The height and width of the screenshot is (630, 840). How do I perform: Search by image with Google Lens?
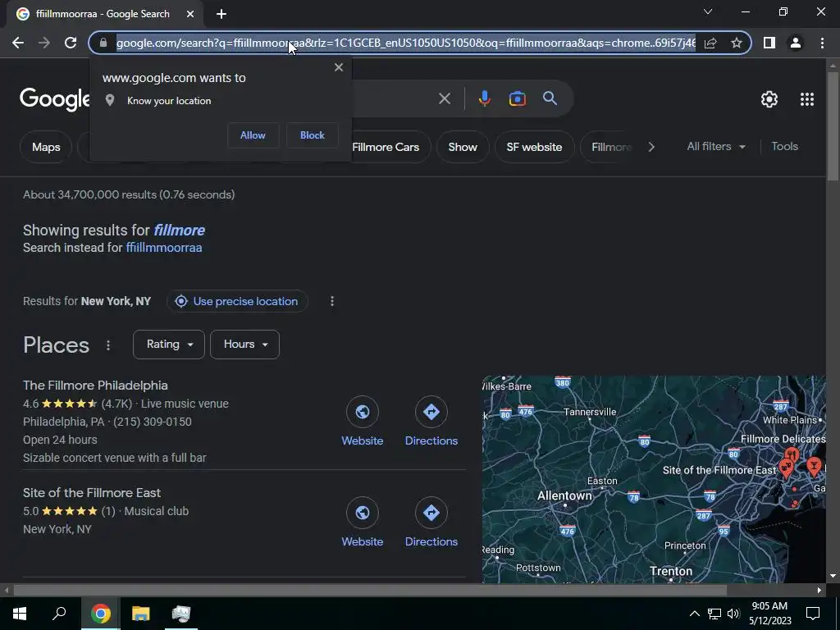tap(518, 98)
